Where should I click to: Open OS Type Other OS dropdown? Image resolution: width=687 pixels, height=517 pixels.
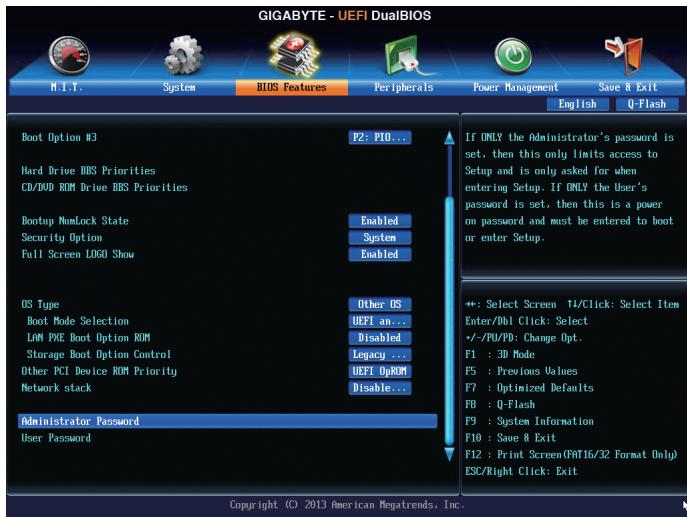tap(380, 304)
